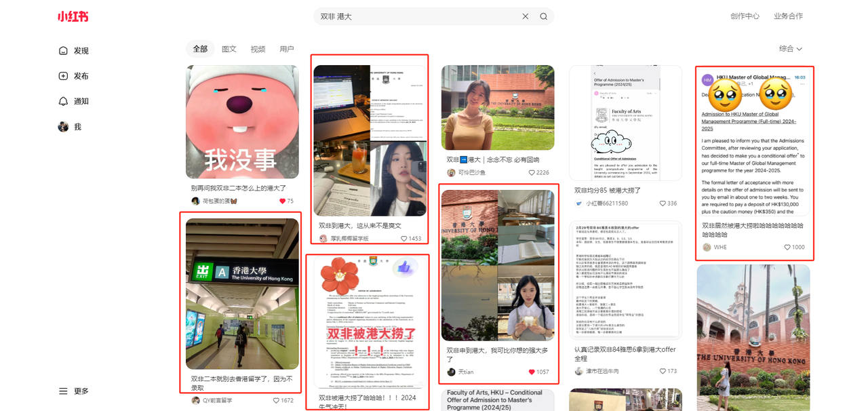Open the 香港大学 MTR exit sign thumbnail
Screen dimensions: 868x411
[x=242, y=293]
